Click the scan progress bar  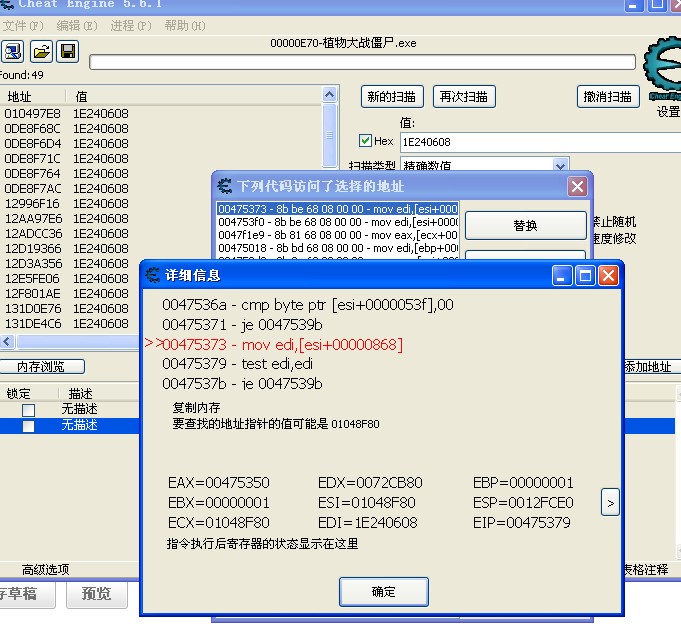point(362,62)
